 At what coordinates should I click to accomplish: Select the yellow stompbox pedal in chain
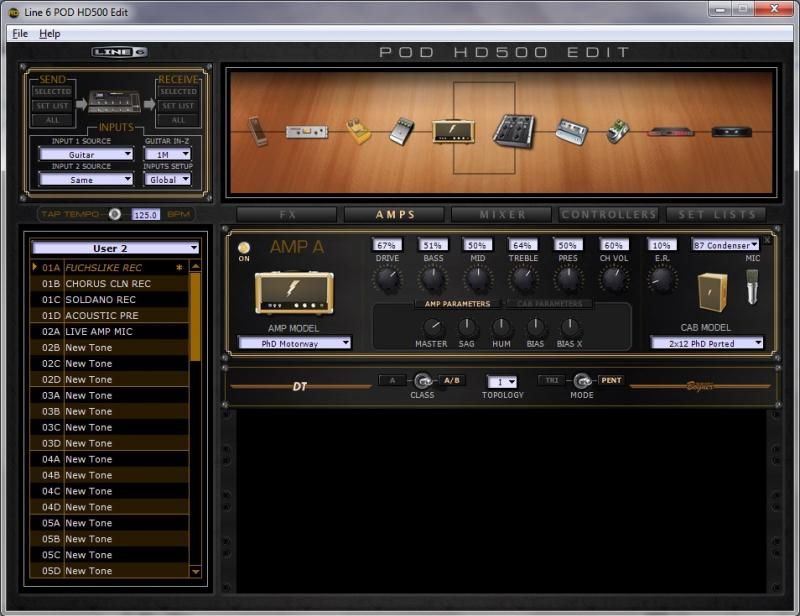[358, 131]
